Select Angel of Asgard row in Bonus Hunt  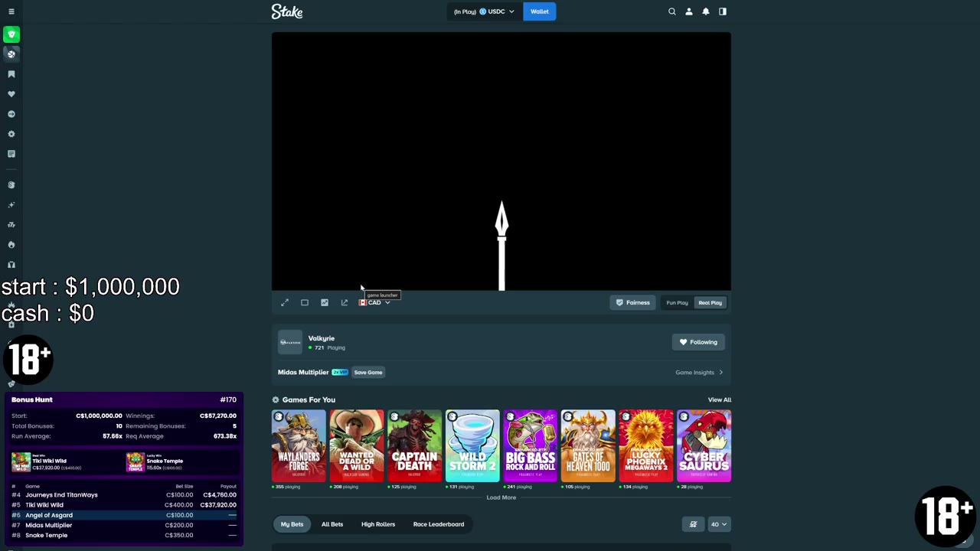point(124,515)
